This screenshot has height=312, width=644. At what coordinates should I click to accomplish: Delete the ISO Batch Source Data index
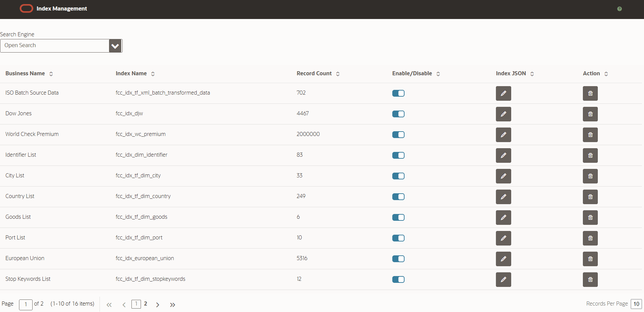tap(590, 93)
